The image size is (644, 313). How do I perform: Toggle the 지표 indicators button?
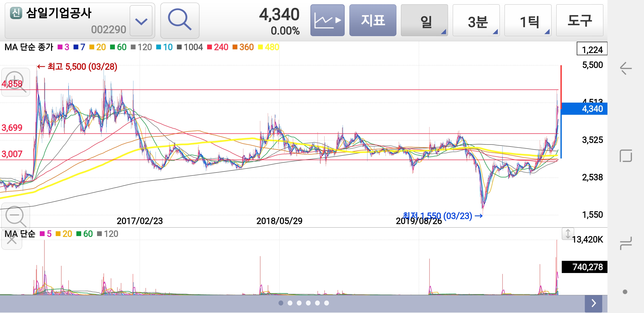click(x=372, y=20)
